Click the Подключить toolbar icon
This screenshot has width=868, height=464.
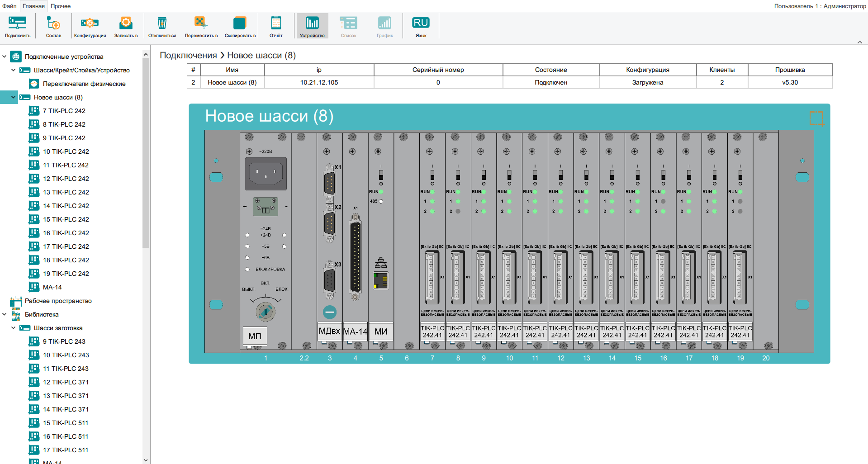[x=18, y=27]
